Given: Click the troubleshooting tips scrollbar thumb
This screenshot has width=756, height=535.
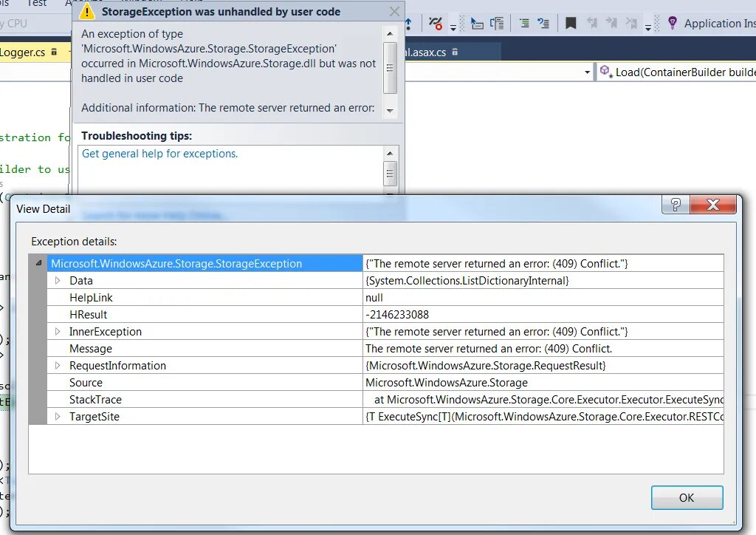Looking at the screenshot, I should 390,174.
